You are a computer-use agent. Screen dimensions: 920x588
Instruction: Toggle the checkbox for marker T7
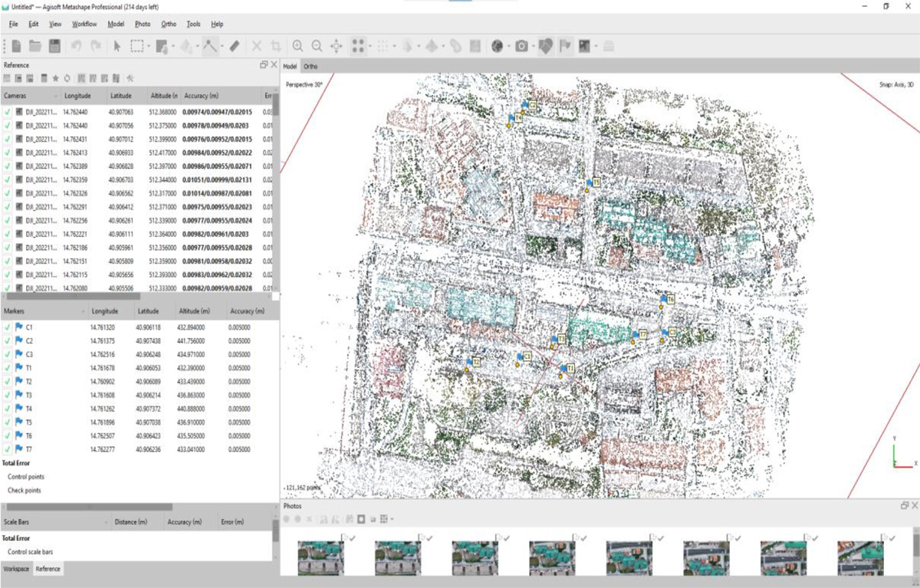[x=8, y=449]
